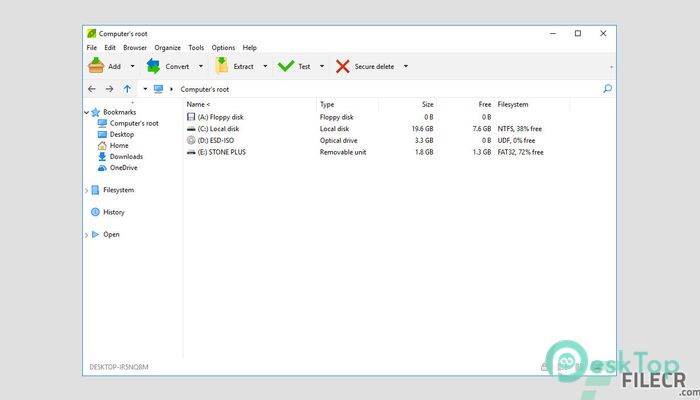Open the Browser menu
700x400 pixels.
(x=135, y=47)
